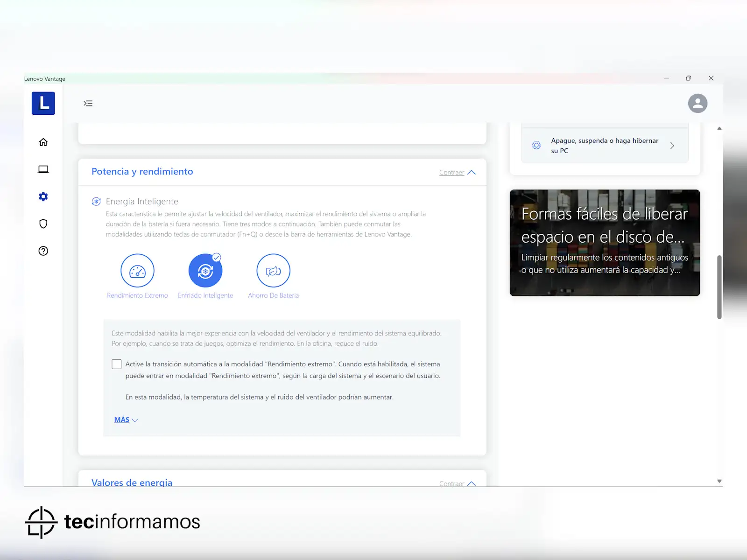Select Ahorro De Batería mode
The width and height of the screenshot is (747, 560).
click(273, 271)
